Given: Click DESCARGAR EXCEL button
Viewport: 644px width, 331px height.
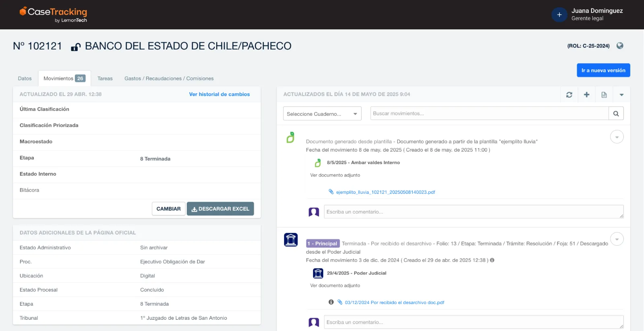Looking at the screenshot, I should coord(220,209).
